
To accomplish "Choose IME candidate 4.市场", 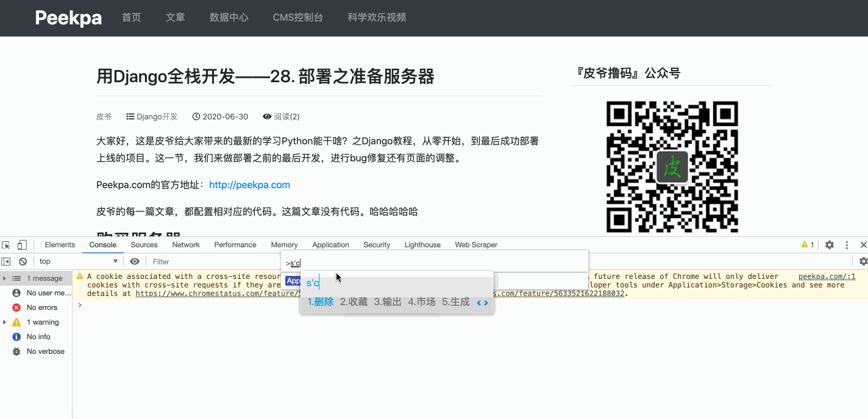I will [422, 302].
